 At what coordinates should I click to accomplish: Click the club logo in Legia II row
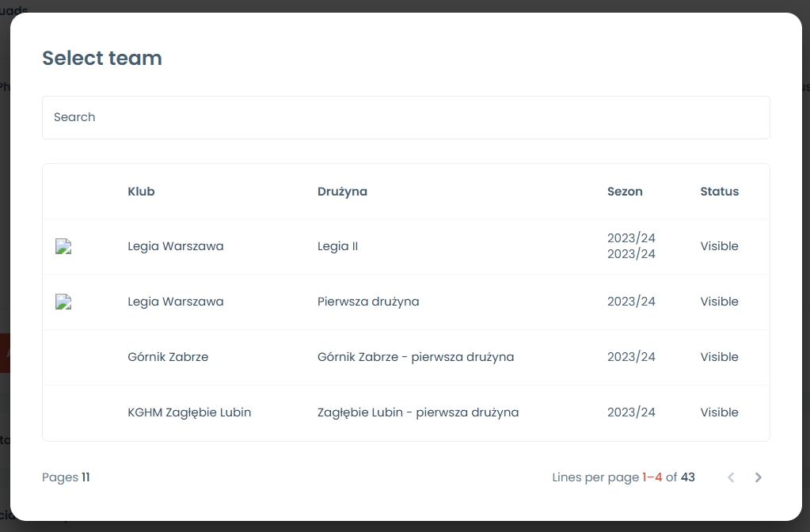[63, 246]
